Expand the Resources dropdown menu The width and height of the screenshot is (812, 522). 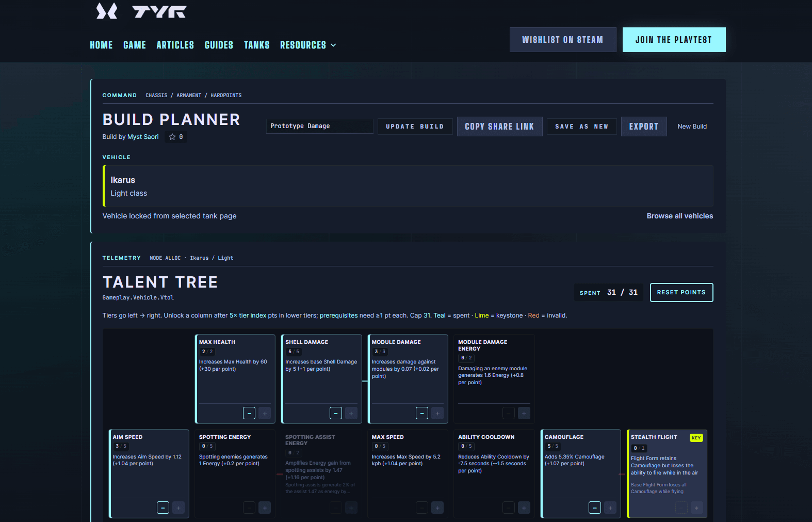pyautogui.click(x=308, y=45)
